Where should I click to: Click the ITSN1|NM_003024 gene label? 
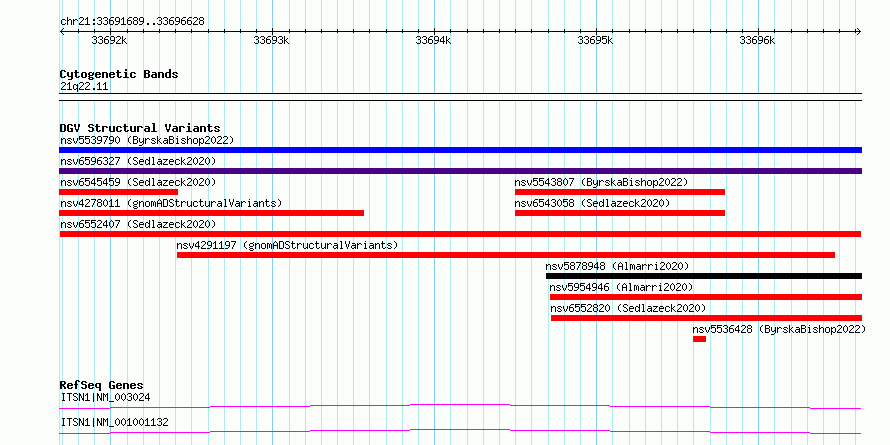click(x=105, y=397)
